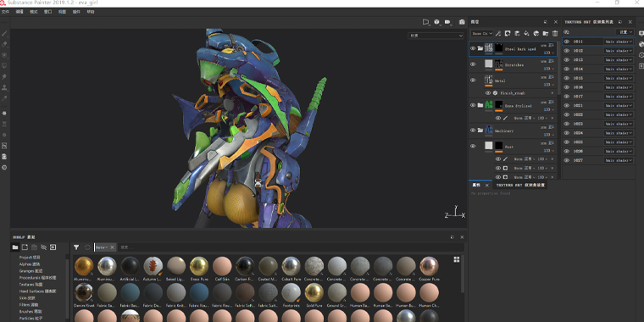Screen dimensions: 644x322
Task: Select the Material Picker eyedropper tool
Action: pos(4,98)
